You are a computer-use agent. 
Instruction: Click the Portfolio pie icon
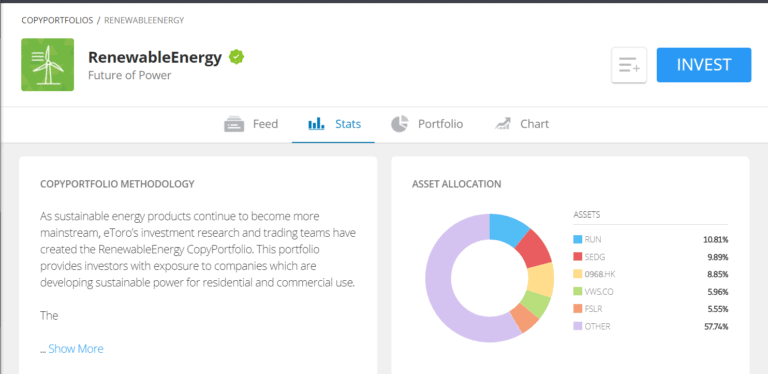pyautogui.click(x=399, y=124)
